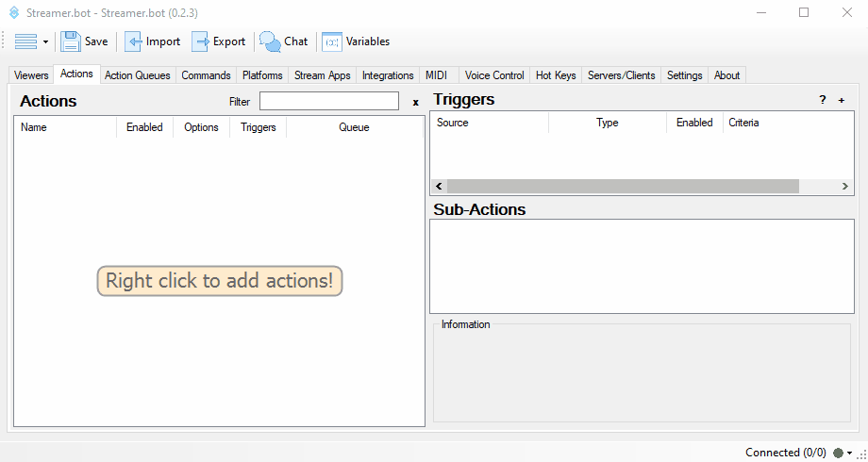Open the main menu list dropdown
Viewport: 868px width, 462px height.
[31, 41]
